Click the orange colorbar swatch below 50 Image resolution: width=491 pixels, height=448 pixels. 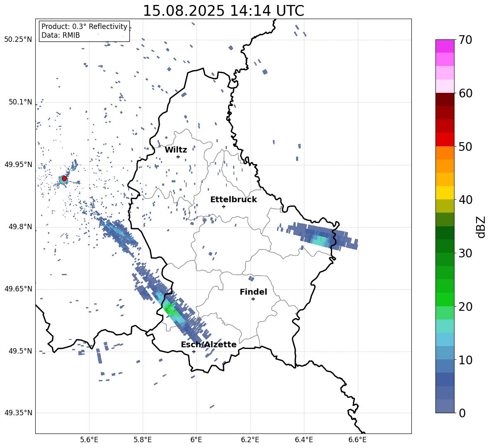[x=445, y=153]
